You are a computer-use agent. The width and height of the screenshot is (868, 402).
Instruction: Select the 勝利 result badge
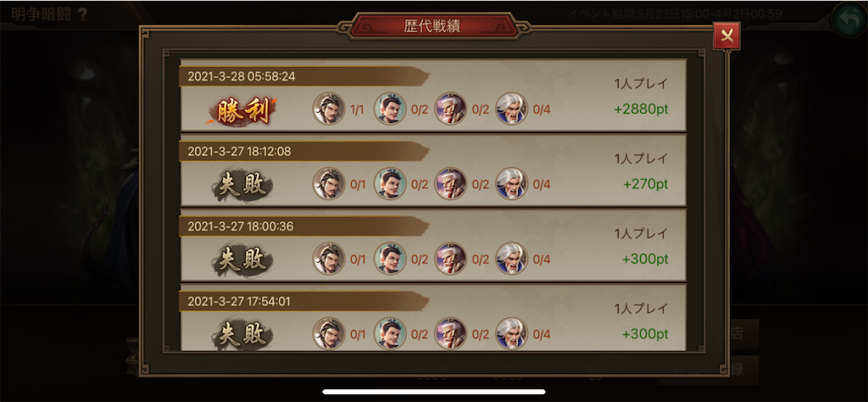[x=242, y=113]
